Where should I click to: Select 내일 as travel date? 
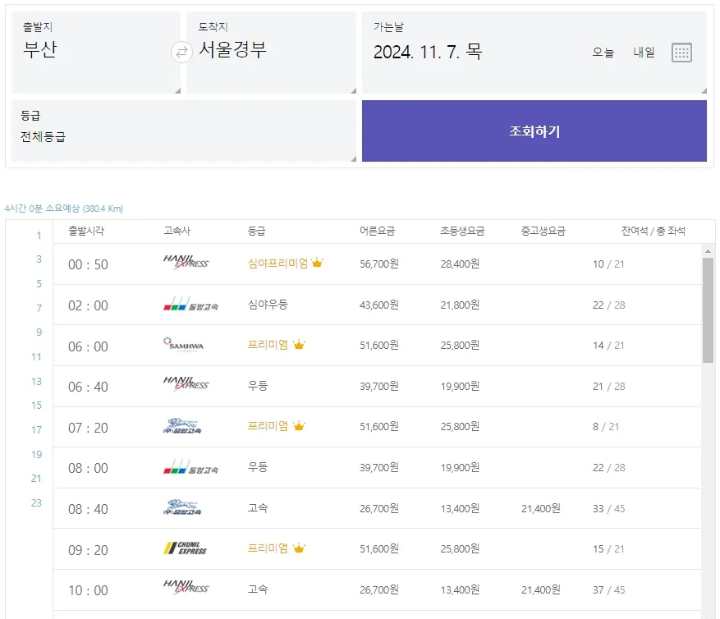pyautogui.click(x=644, y=52)
